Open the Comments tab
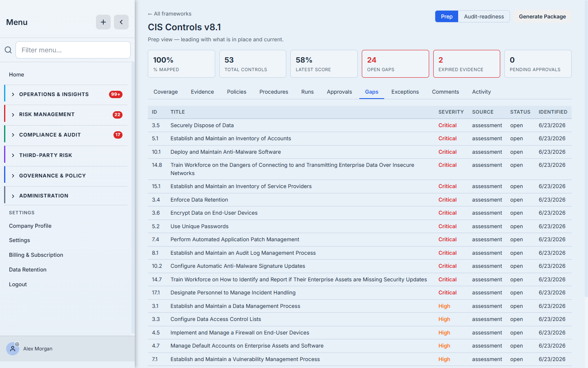Screen dimensions: 588x368 445,92
